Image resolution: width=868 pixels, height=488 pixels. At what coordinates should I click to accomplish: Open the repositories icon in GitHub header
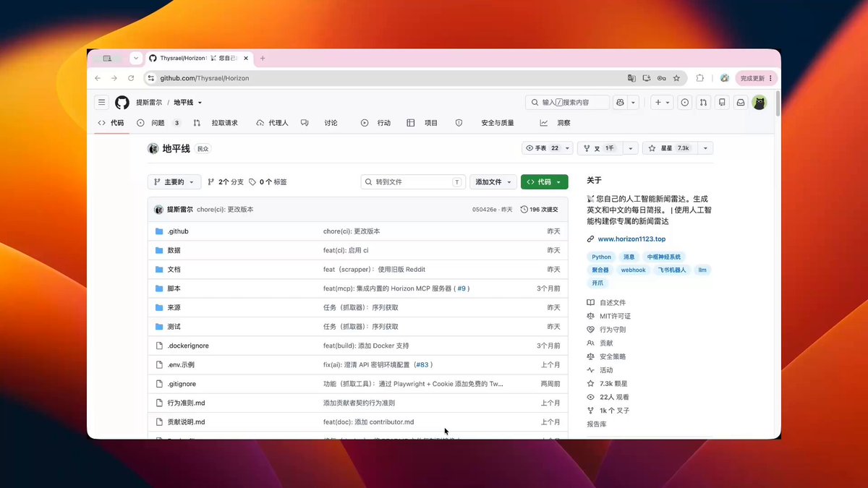[722, 103]
